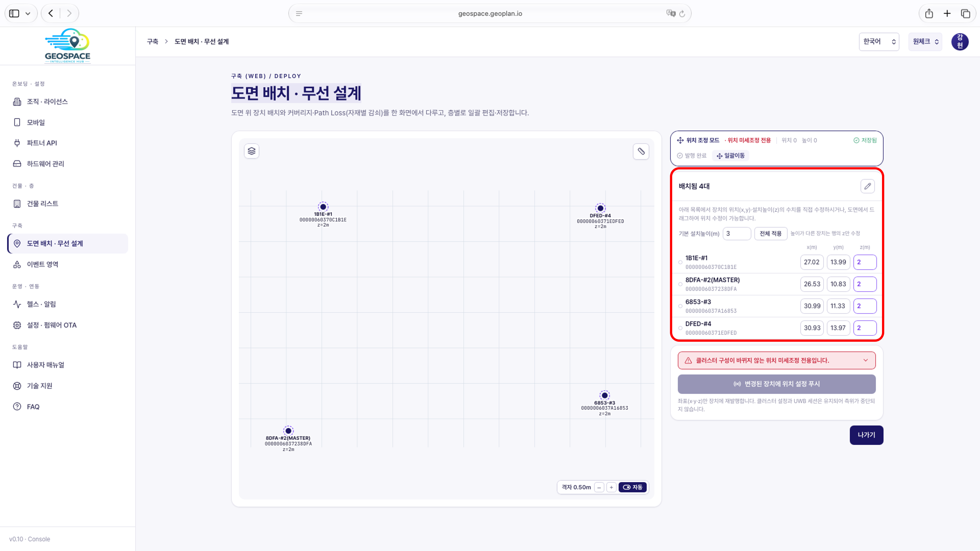Click the x(m) field for 6853-#3

tap(812, 306)
